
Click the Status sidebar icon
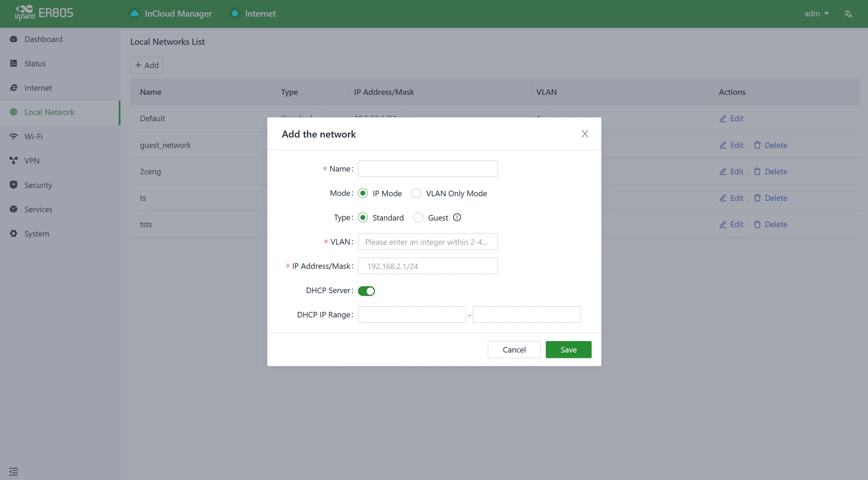[x=14, y=64]
